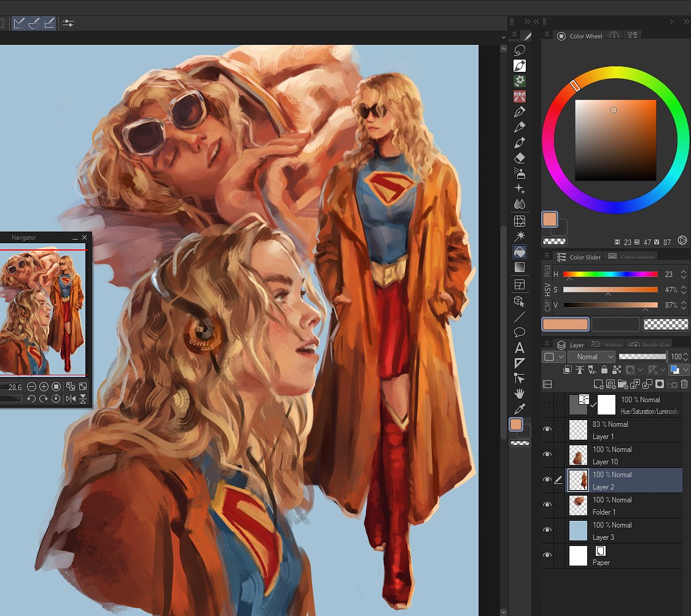691x616 pixels.
Task: Zoom in using Navigator plus icon
Action: pyautogui.click(x=44, y=386)
